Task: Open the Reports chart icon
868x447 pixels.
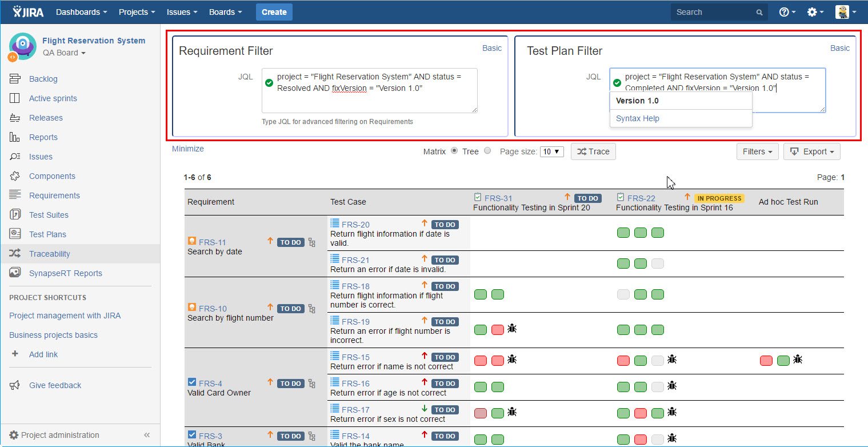Action: 15,137
